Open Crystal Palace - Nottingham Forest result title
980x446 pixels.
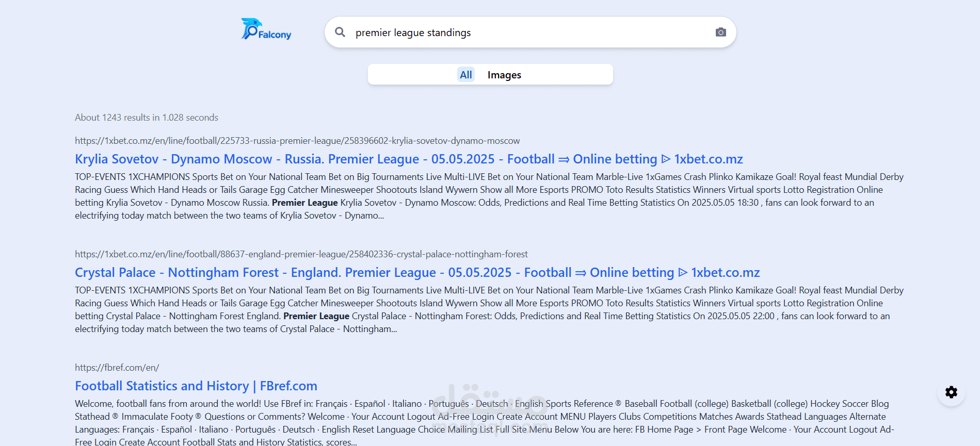(417, 272)
